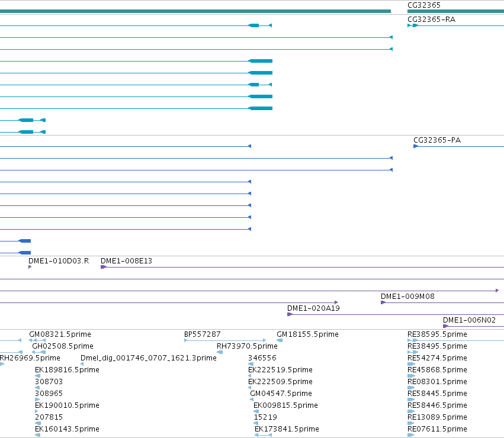Click the RE54274.5prime EST label
Image resolution: width=504 pixels, height=438 pixels.
click(x=437, y=358)
